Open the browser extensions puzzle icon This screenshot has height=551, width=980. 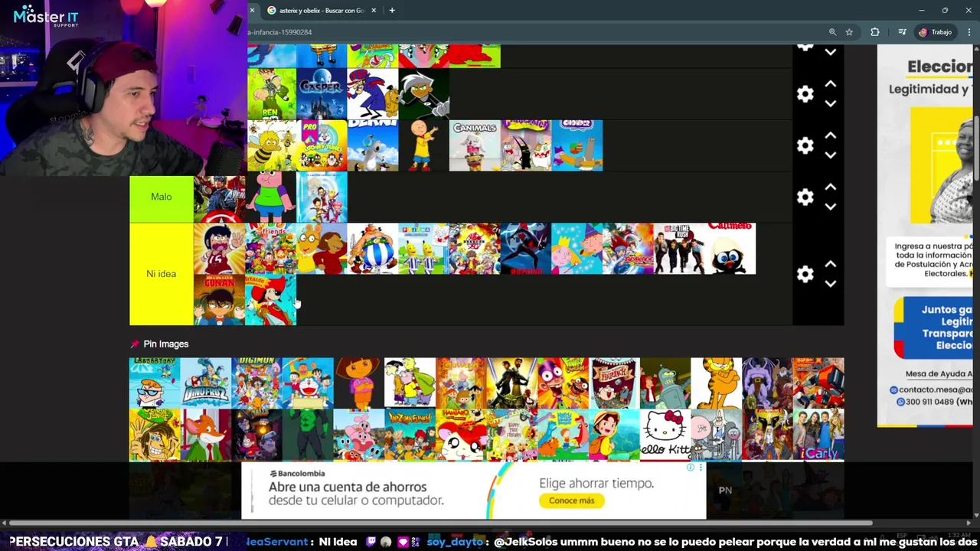pyautogui.click(x=875, y=32)
